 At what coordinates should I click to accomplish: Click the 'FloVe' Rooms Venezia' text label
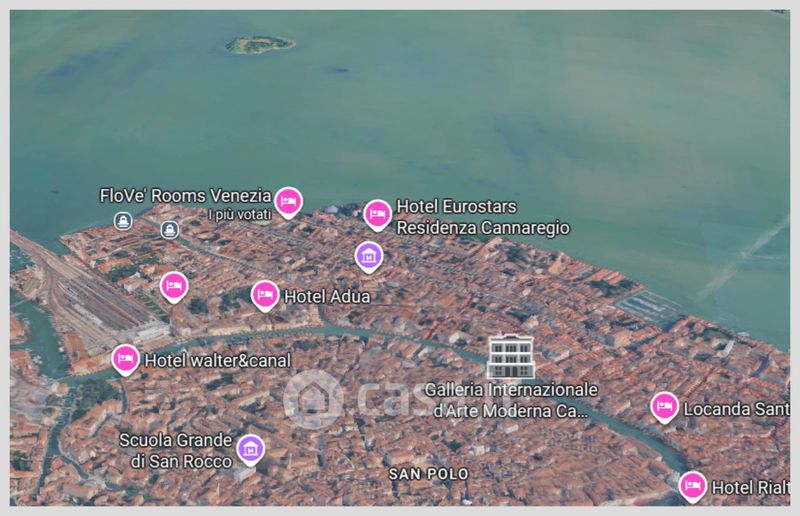(x=186, y=195)
